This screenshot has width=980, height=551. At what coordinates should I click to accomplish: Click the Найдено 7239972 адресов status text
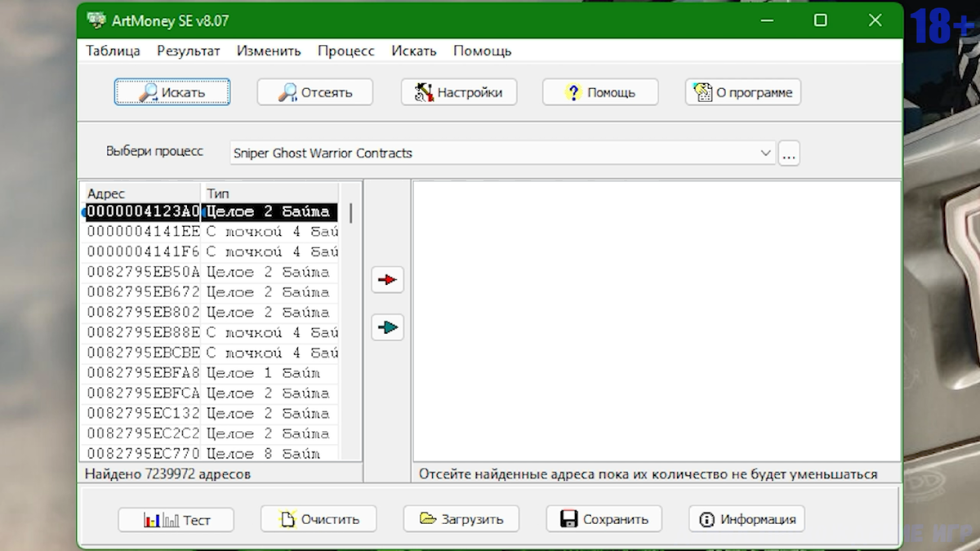(169, 473)
